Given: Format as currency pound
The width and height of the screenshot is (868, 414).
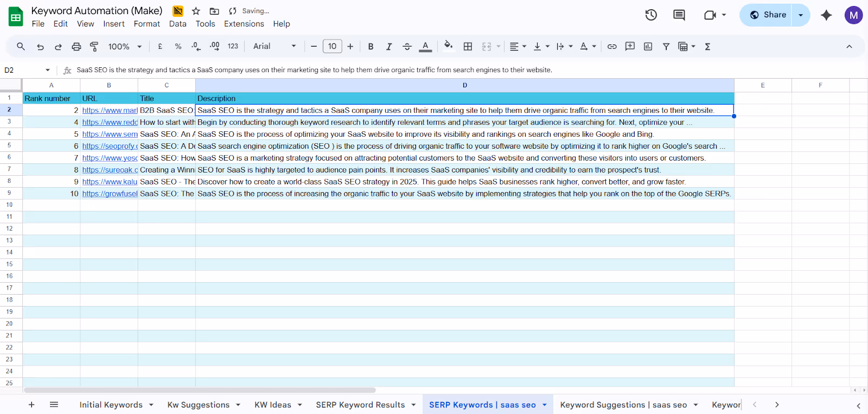Looking at the screenshot, I should click(x=160, y=47).
